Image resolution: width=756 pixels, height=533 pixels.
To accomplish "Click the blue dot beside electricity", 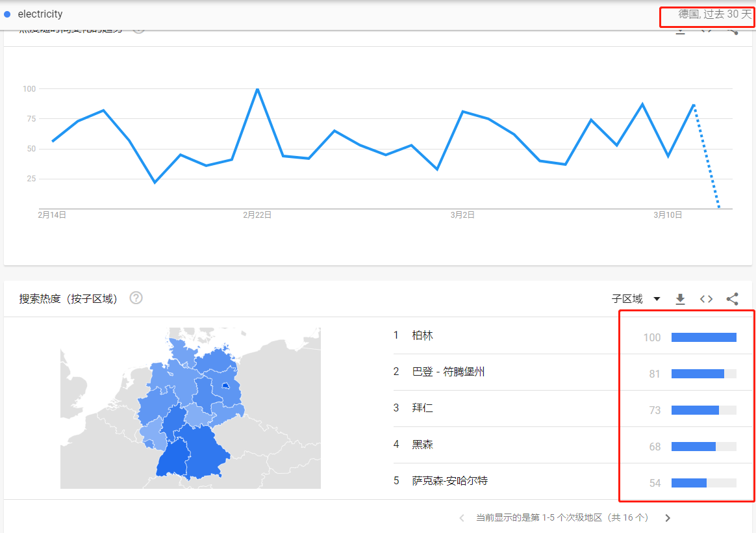I will pyautogui.click(x=7, y=14).
